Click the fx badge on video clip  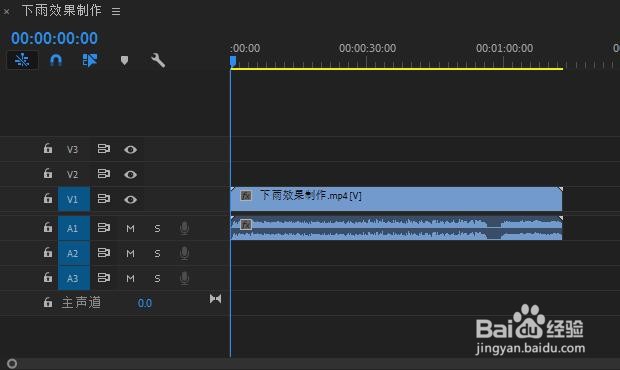(246, 195)
